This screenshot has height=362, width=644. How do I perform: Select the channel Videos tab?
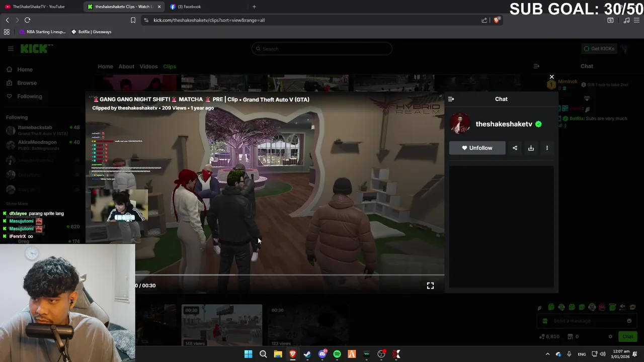(x=148, y=66)
